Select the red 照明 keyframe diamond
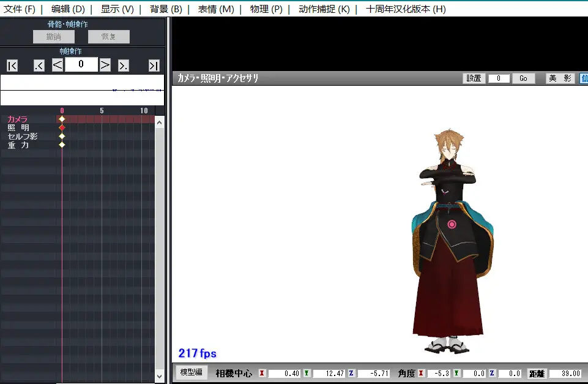 [62, 127]
